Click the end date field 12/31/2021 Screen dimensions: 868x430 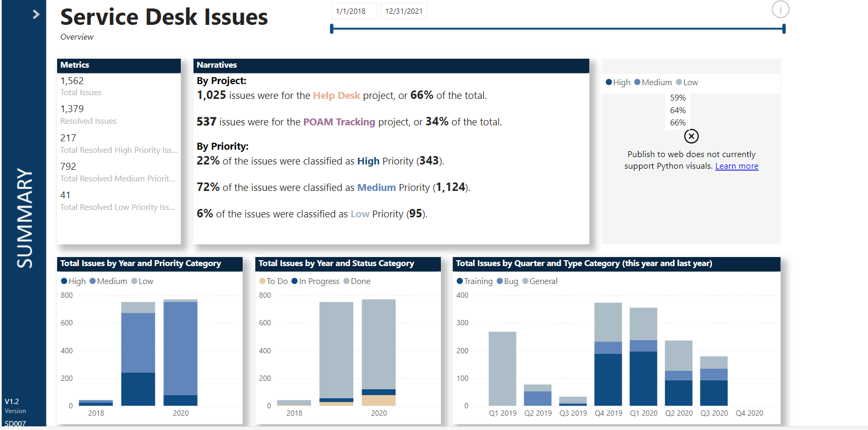click(x=403, y=11)
